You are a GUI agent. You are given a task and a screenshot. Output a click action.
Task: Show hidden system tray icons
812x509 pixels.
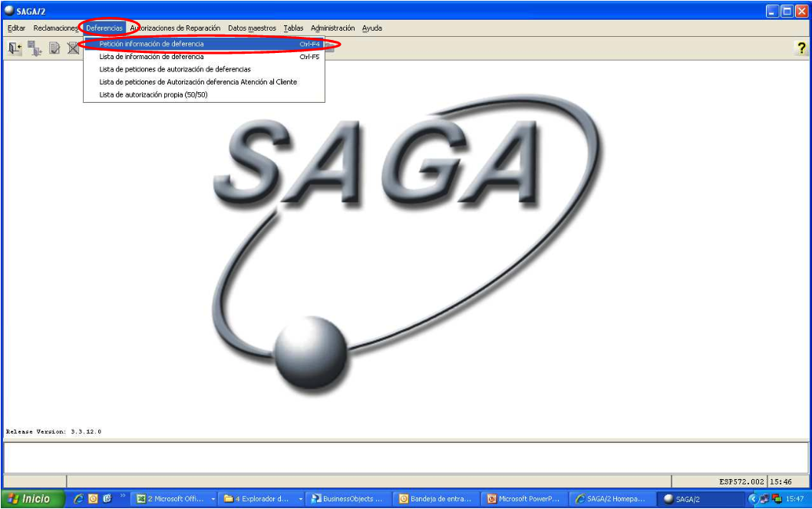(x=753, y=499)
